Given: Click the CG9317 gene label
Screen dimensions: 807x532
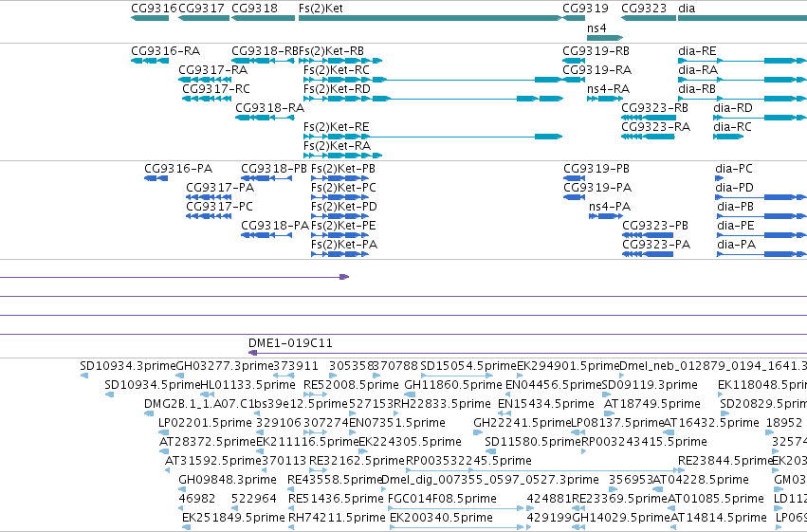Looking at the screenshot, I should pyautogui.click(x=201, y=9).
